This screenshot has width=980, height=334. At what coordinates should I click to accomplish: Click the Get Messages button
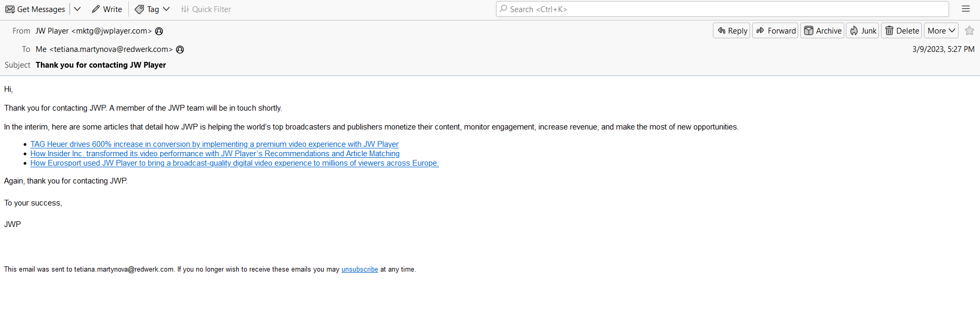pyautogui.click(x=35, y=9)
